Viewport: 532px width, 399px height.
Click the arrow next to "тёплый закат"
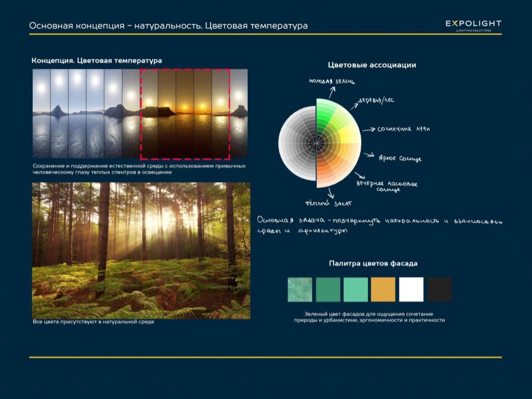tap(331, 192)
